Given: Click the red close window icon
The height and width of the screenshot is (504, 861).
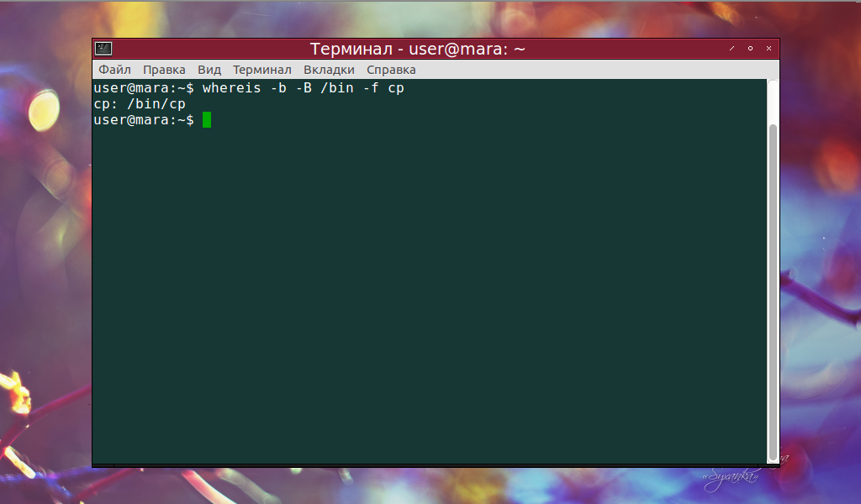Looking at the screenshot, I should [x=768, y=49].
